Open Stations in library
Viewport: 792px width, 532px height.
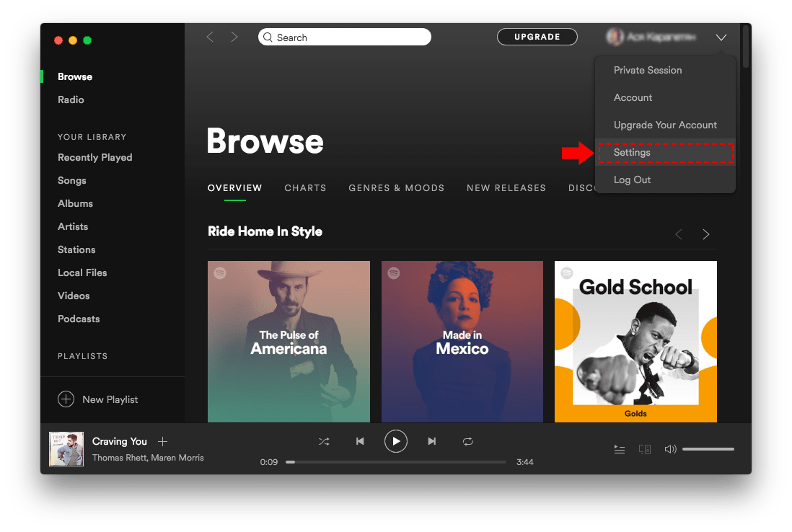(76, 250)
